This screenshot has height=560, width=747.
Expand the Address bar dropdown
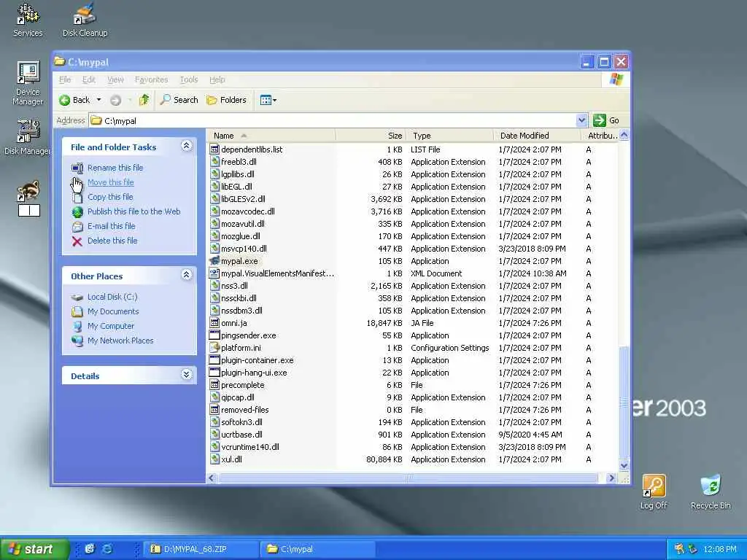click(x=581, y=120)
